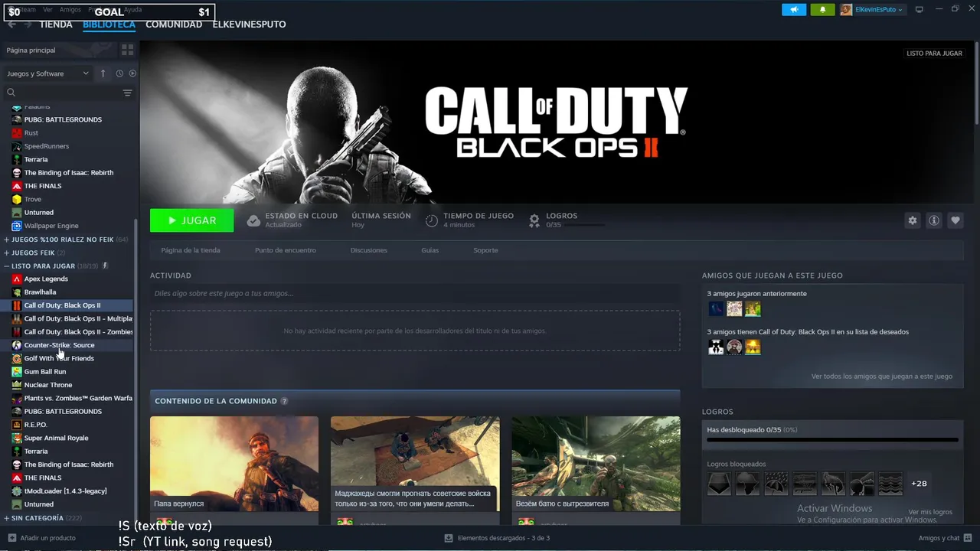Open the Guías tab
This screenshot has height=551, width=980.
(x=430, y=250)
